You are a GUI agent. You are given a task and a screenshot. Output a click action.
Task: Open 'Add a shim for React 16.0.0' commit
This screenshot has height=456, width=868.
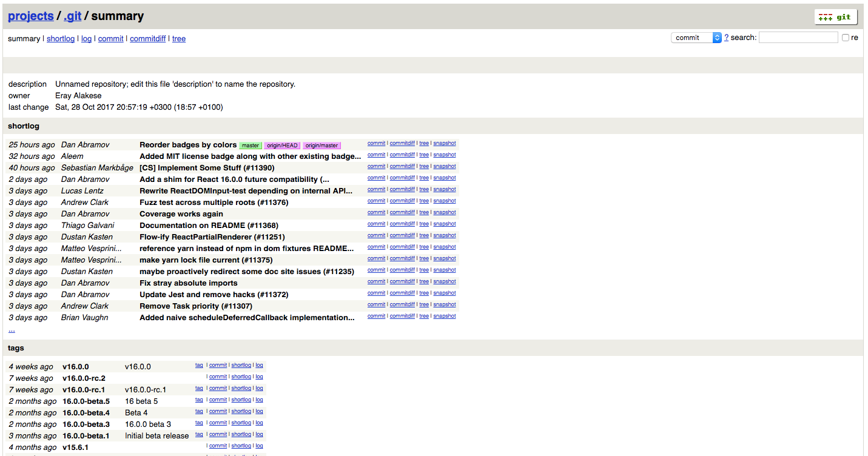(234, 179)
